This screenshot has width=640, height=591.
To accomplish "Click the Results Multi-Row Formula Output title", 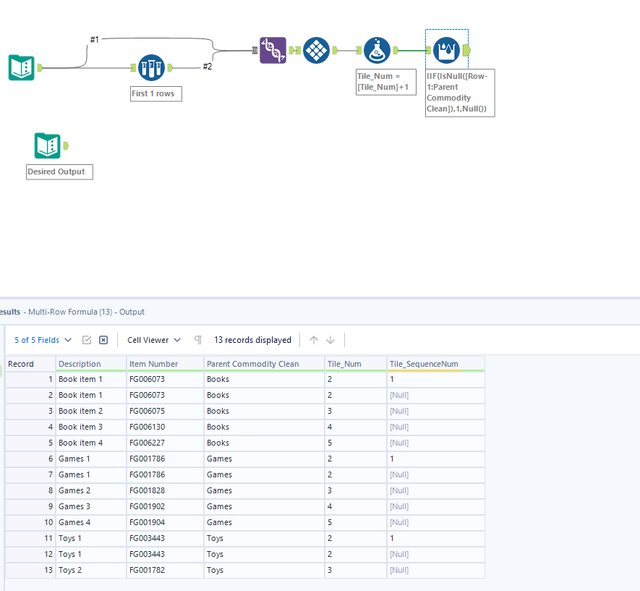I will pyautogui.click(x=72, y=312).
